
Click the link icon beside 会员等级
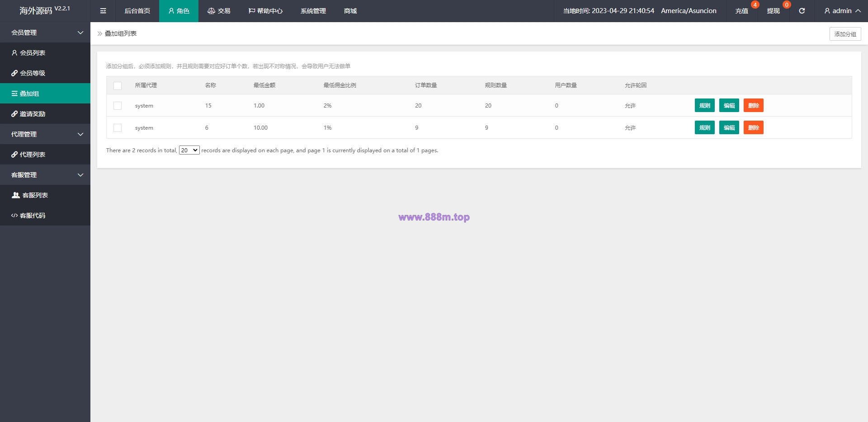click(x=14, y=73)
